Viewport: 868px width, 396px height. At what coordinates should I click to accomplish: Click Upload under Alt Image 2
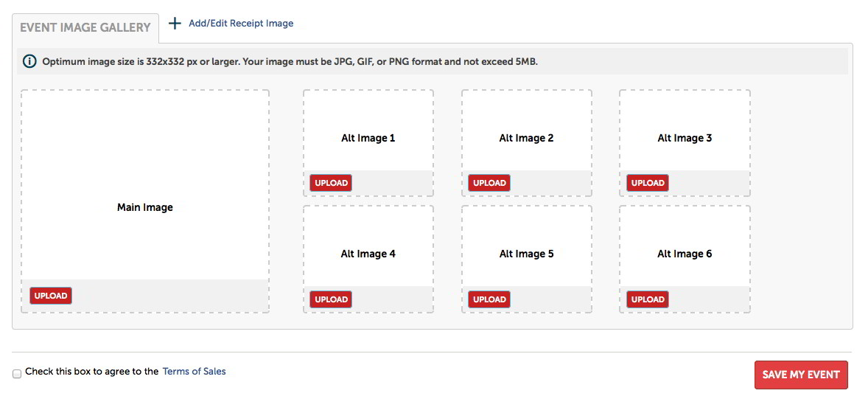tap(489, 183)
